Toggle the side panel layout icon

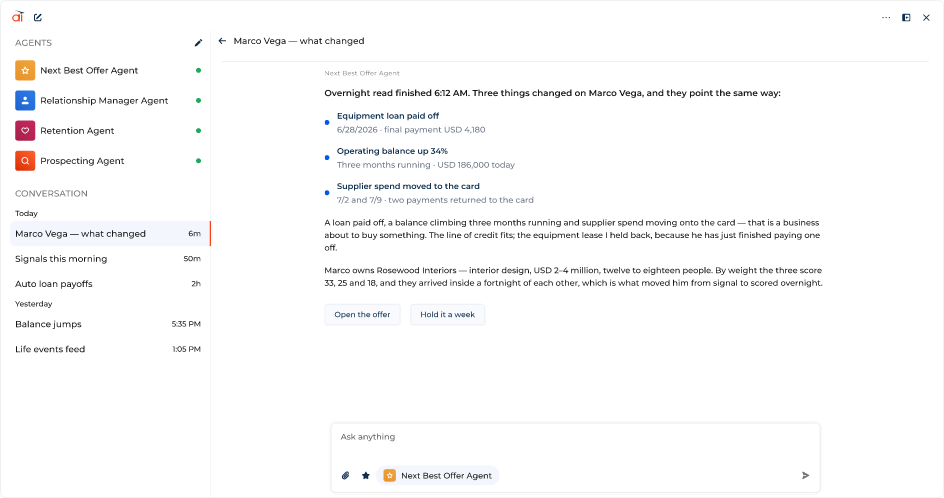[x=906, y=17]
